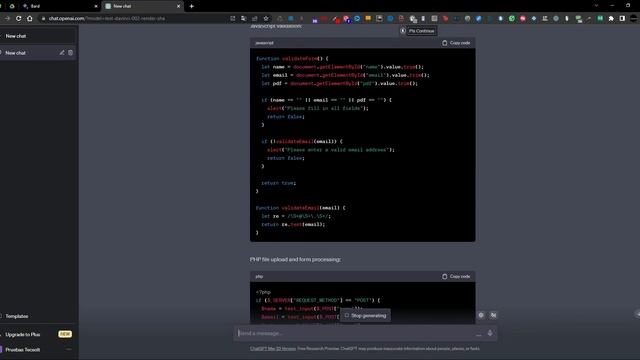Click the 'PHP file upload and form processing:' text
This screenshot has width=640, height=360.
coord(295,259)
